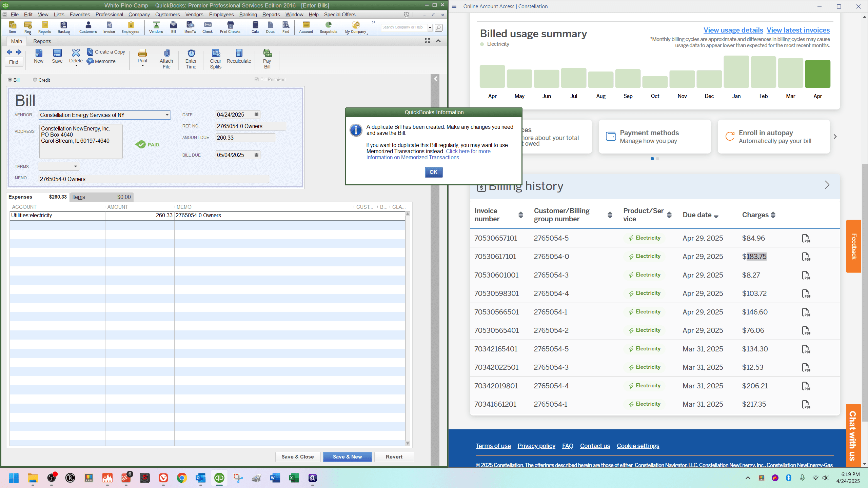Toggle the Bill Received checkbox

click(257, 79)
